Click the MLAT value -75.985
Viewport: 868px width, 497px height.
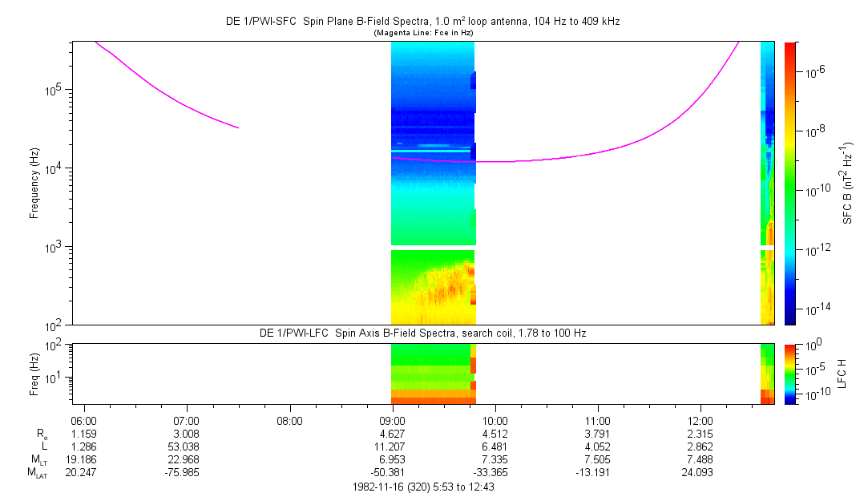tap(183, 473)
